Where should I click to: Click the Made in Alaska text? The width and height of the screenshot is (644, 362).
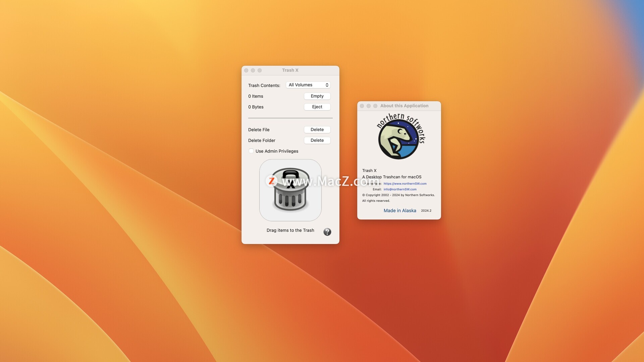point(400,210)
